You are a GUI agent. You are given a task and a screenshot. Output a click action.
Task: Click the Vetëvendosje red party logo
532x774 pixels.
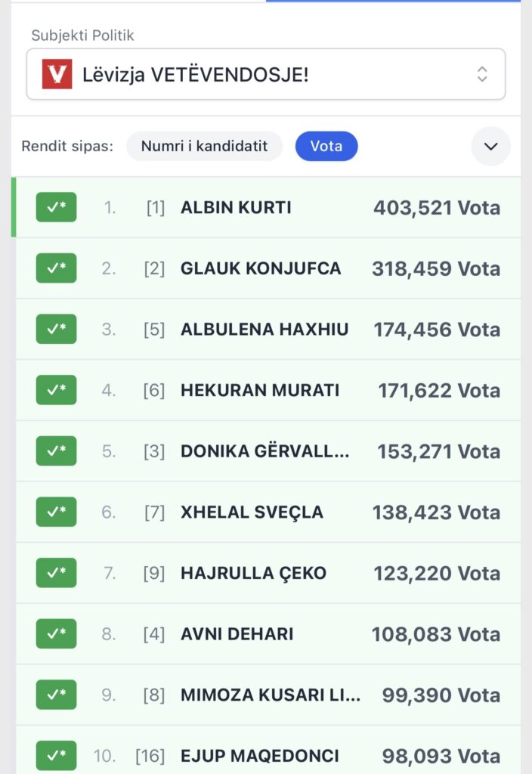click(57, 74)
